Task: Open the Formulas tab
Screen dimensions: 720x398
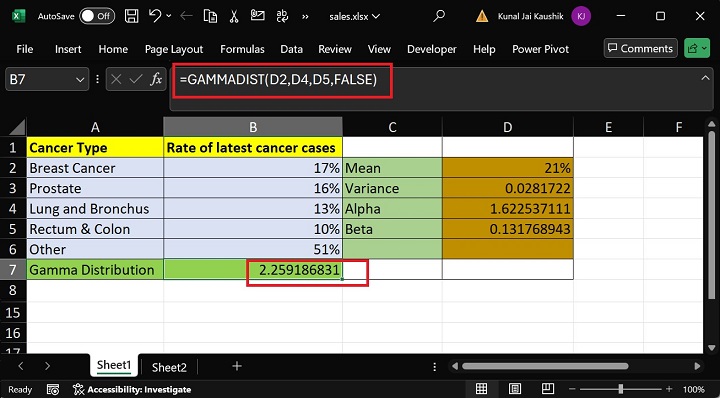Action: [242, 49]
